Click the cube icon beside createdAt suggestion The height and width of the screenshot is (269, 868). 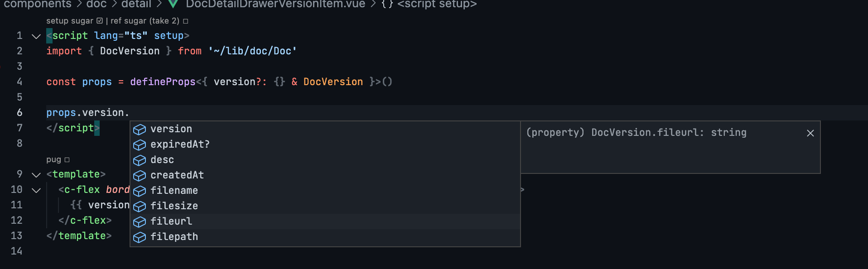point(139,176)
